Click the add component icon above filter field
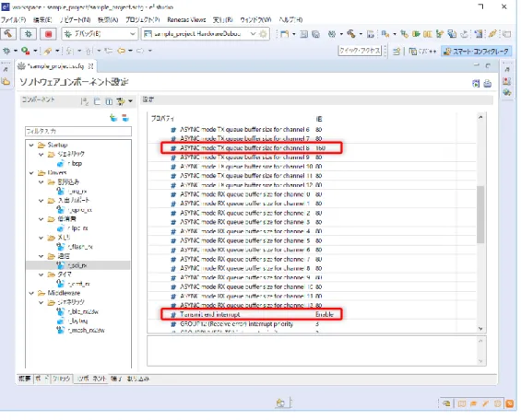 point(113,118)
